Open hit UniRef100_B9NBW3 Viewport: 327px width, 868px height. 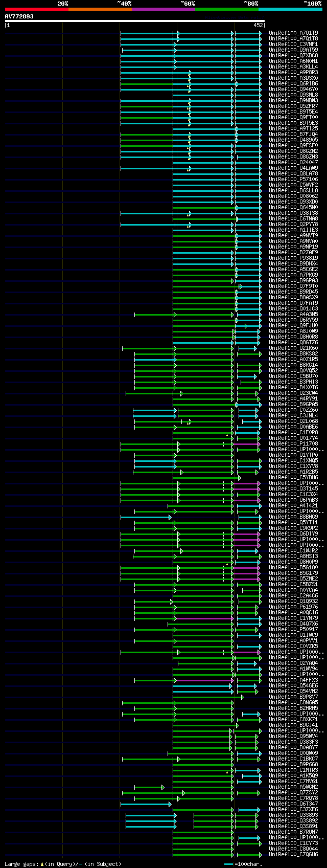click(x=293, y=100)
